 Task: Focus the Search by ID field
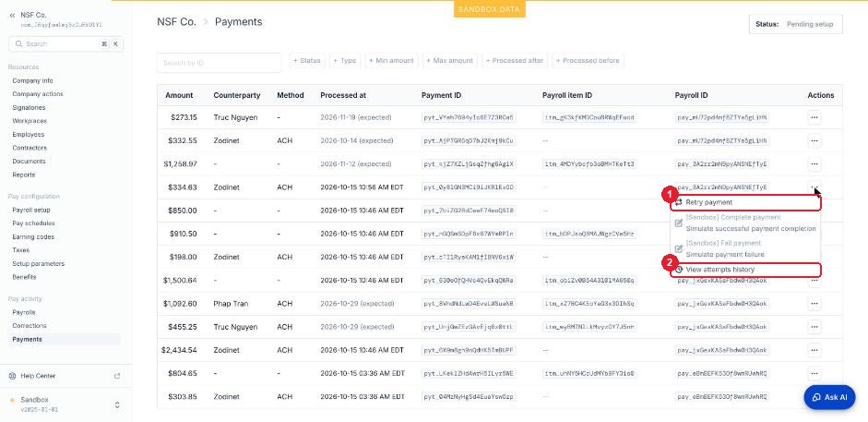click(220, 63)
